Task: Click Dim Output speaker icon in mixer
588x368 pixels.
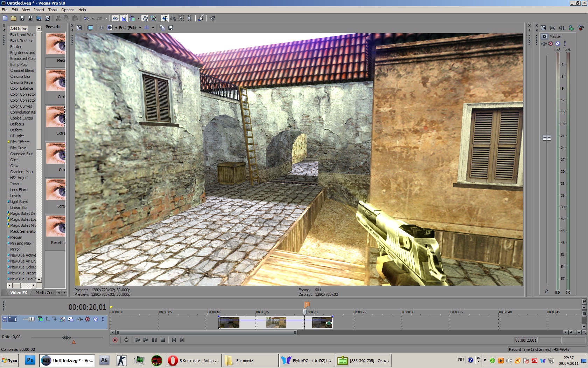Action: pos(562,28)
